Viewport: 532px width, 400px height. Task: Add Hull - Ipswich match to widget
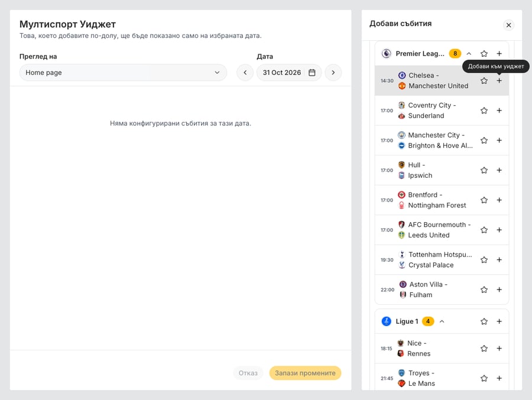click(499, 170)
